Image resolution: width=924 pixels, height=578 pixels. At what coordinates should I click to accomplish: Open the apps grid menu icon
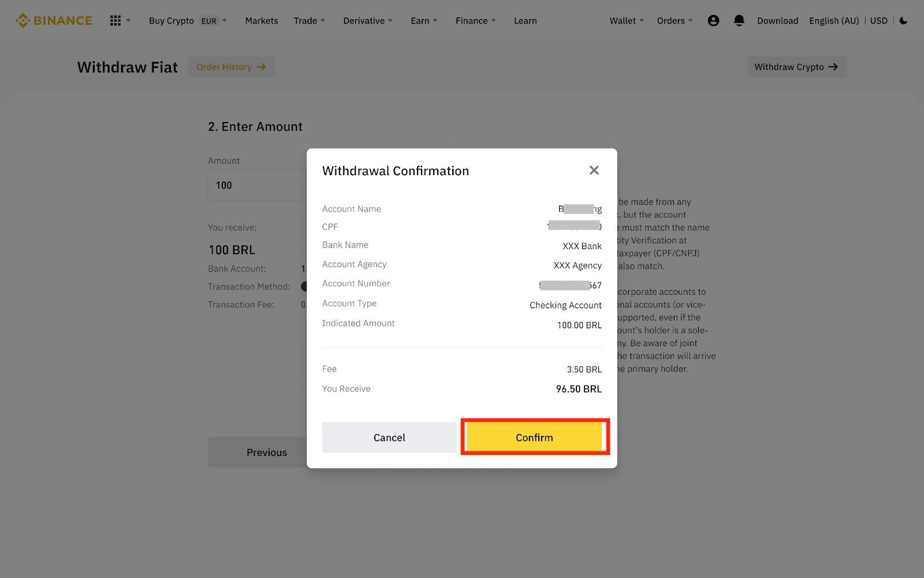[115, 21]
